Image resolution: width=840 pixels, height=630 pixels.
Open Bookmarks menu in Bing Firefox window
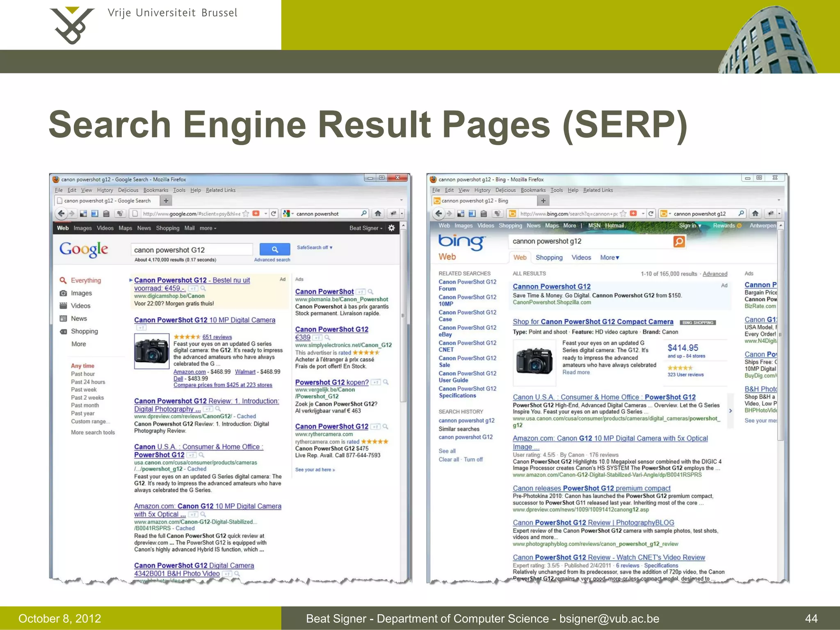pyautogui.click(x=533, y=190)
